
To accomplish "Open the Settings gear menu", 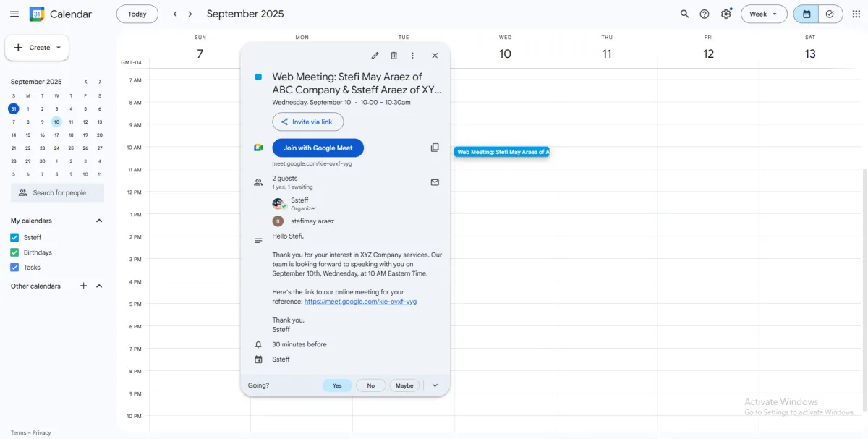I will tap(726, 14).
